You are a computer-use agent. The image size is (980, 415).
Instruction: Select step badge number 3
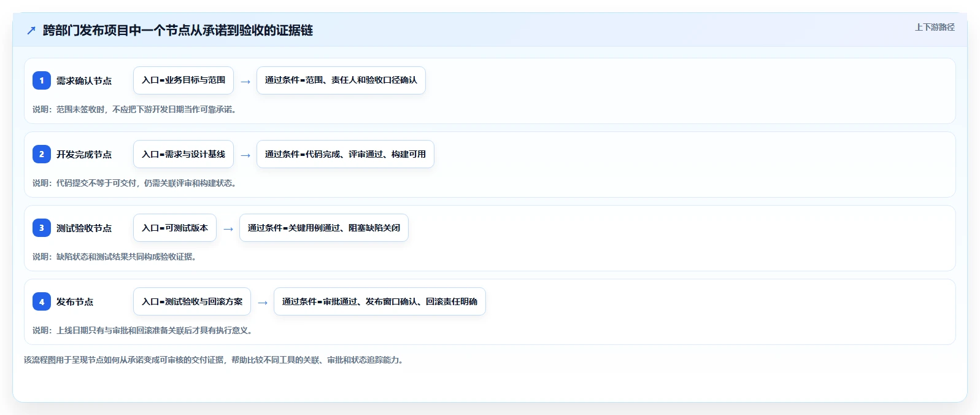pos(42,228)
